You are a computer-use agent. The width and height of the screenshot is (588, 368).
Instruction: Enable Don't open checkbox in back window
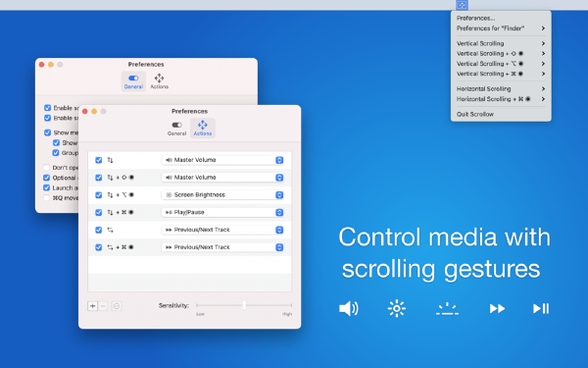(x=46, y=168)
